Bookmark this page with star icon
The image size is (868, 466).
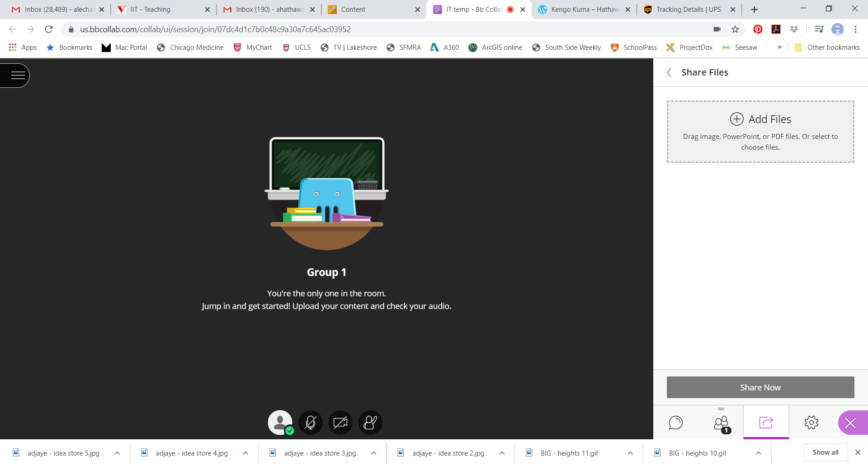(735, 29)
